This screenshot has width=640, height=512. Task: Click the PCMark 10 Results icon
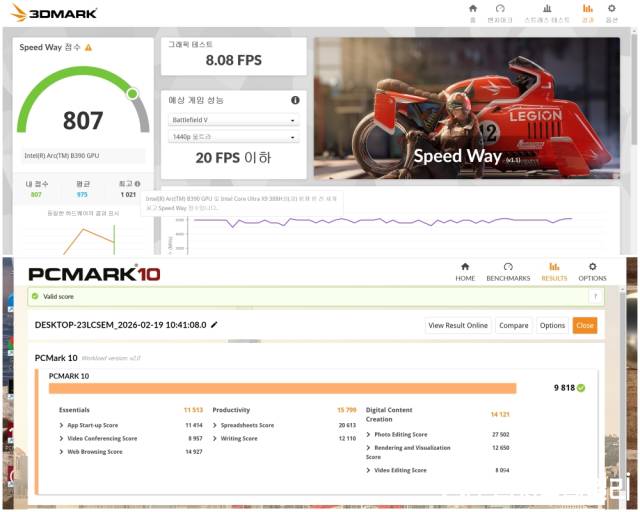point(554,267)
